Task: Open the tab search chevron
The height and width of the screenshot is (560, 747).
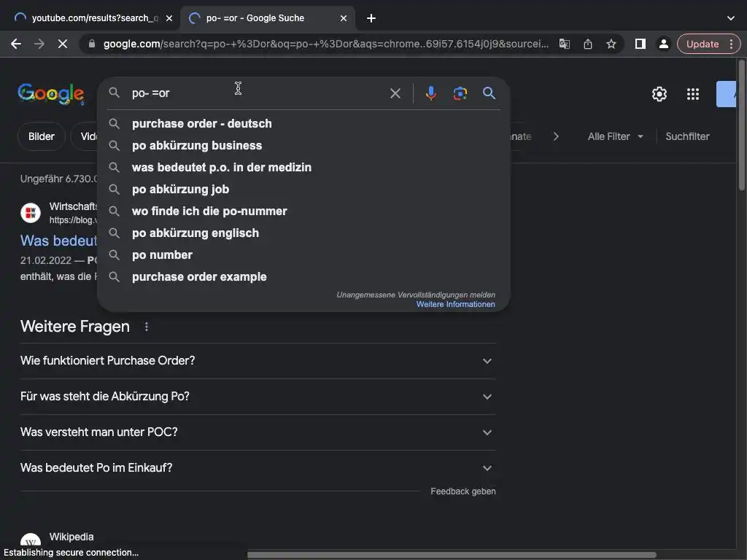Action: (731, 18)
